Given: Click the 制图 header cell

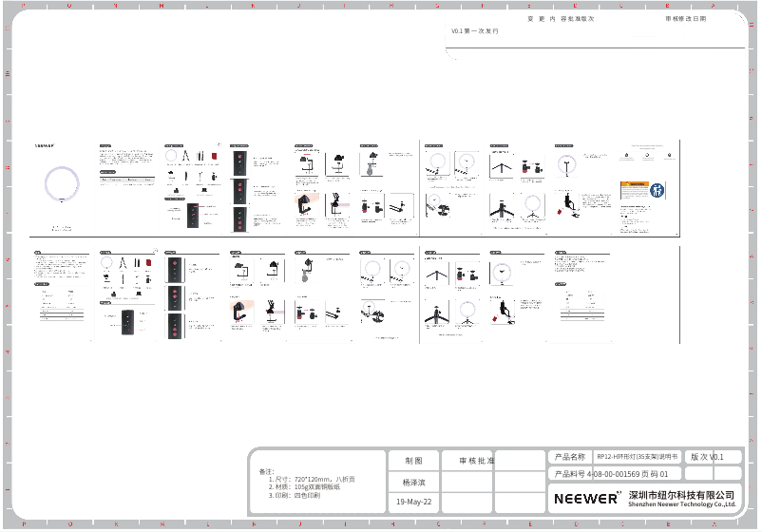Looking at the screenshot, I should 413,461.
